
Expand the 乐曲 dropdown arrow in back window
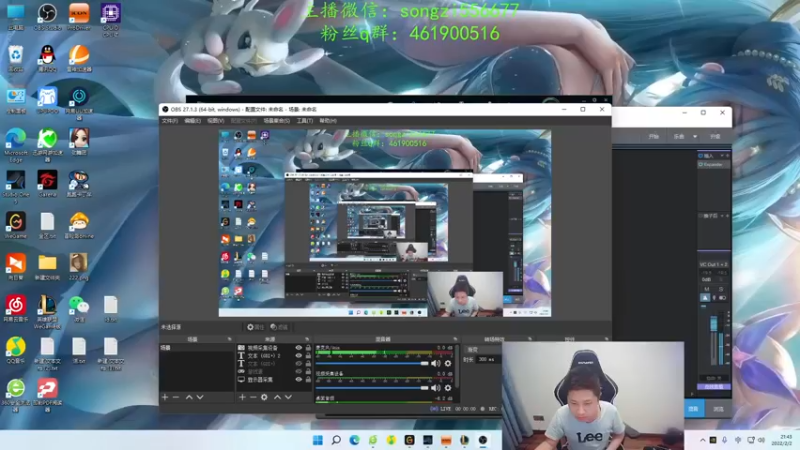695,137
